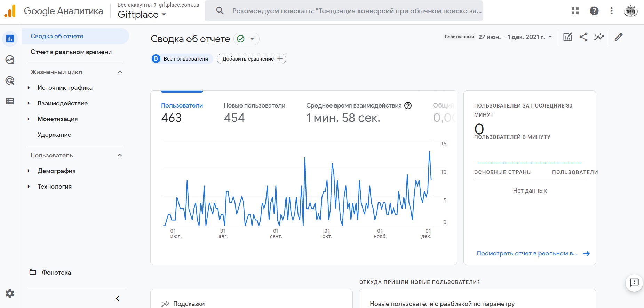644x308 pixels.
Task: Open Admin settings gear
Action: coord(10,293)
